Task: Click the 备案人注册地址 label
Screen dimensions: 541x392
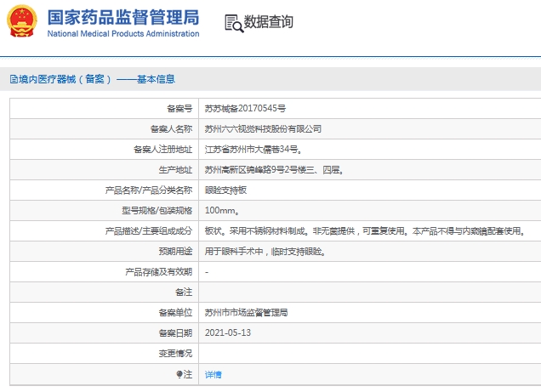Action: (x=162, y=150)
